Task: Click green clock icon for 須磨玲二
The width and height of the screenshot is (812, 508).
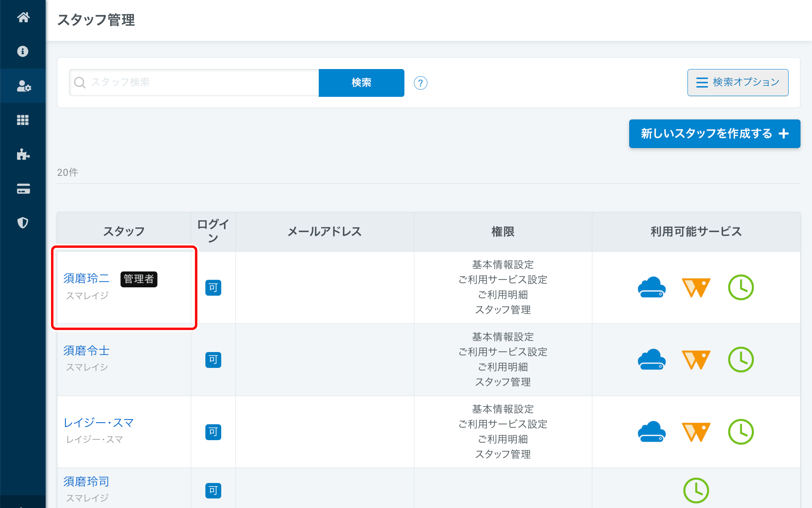Action: pos(741,287)
